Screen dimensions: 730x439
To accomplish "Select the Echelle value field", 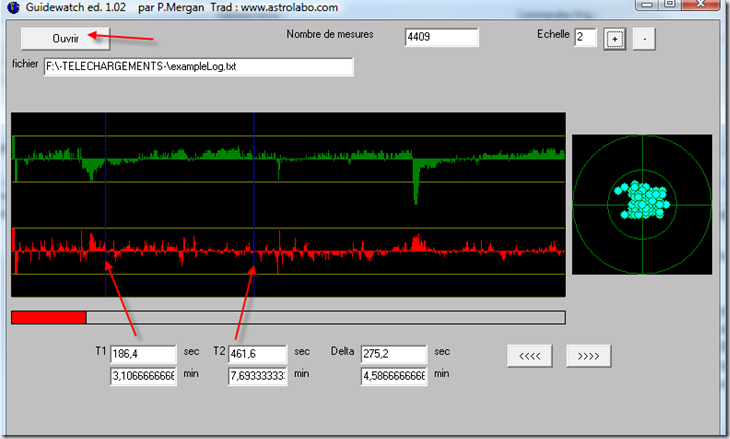I will pyautogui.click(x=585, y=38).
